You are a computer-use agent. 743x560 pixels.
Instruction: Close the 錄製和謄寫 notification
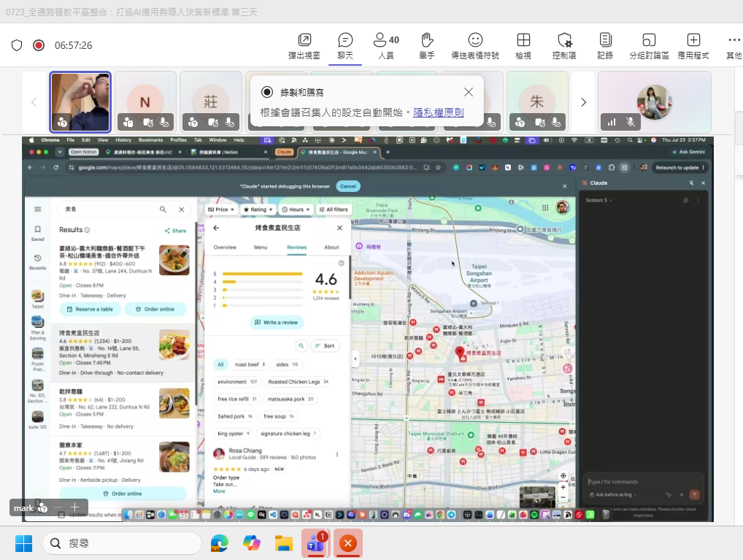pyautogui.click(x=468, y=92)
